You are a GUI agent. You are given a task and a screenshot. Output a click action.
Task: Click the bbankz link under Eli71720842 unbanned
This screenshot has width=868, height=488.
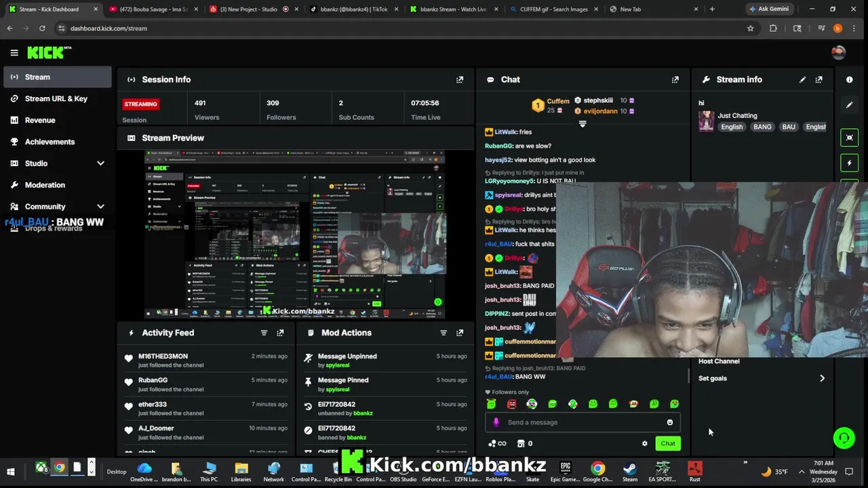(x=363, y=413)
